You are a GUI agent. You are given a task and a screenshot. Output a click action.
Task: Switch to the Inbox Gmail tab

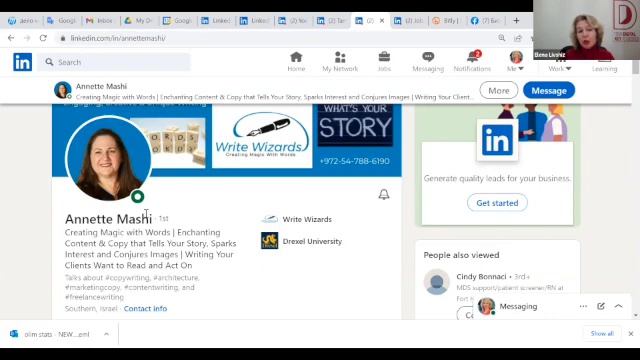tap(101, 20)
